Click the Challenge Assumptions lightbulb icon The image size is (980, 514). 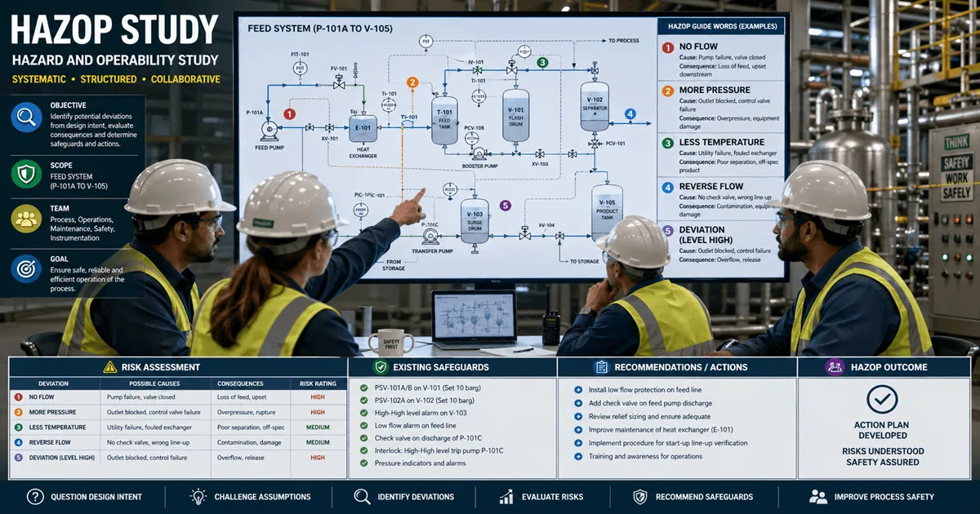(x=198, y=496)
